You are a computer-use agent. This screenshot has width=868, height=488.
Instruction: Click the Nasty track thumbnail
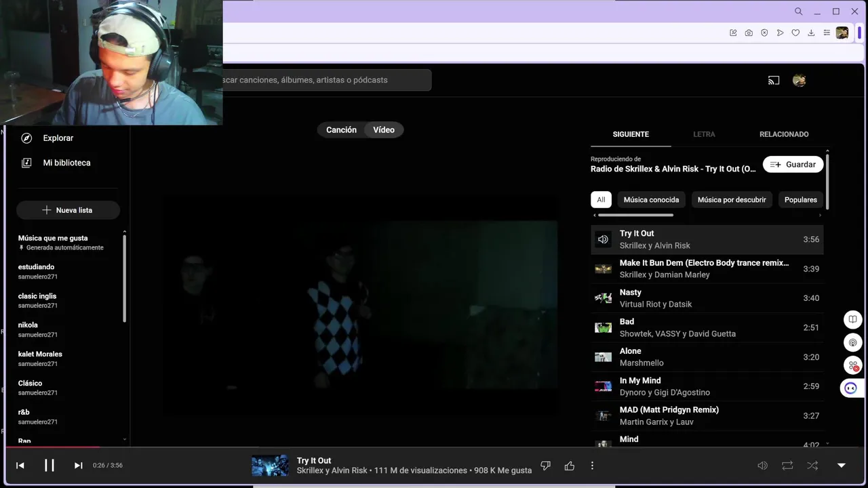point(603,298)
